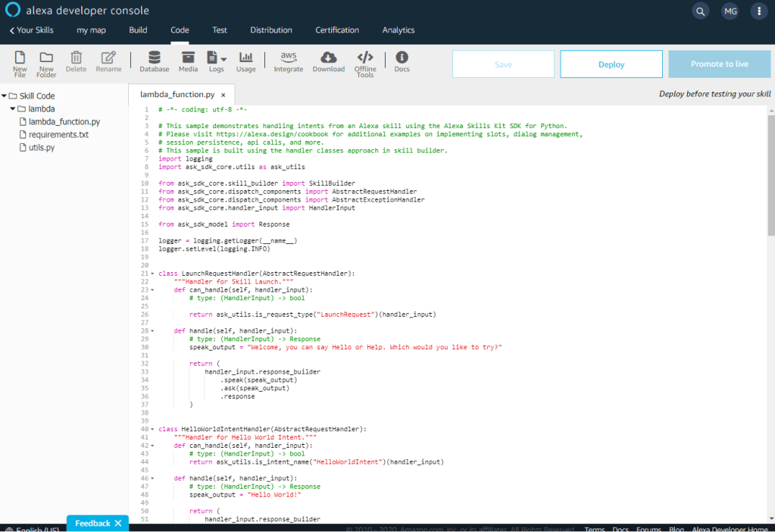Screen dimensions: 775x532
Task: Collapse the Skill Code folder tree
Action: 5,96
